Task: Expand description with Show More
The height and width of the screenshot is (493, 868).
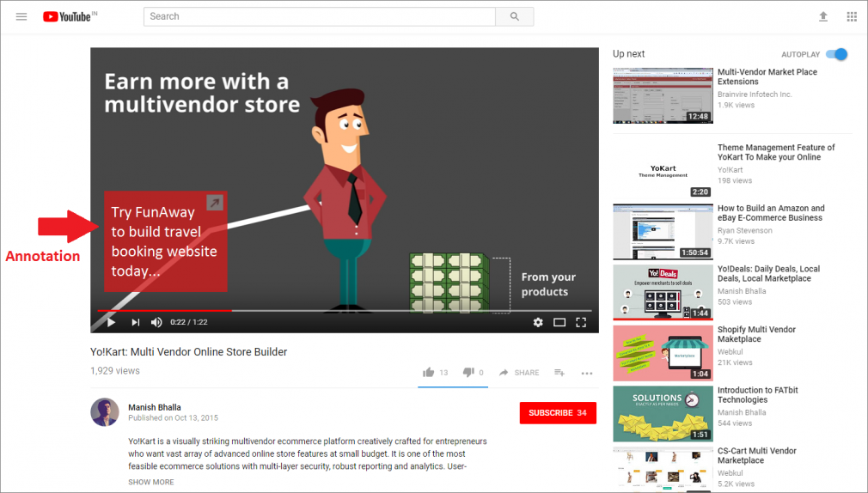Action: tap(151, 482)
